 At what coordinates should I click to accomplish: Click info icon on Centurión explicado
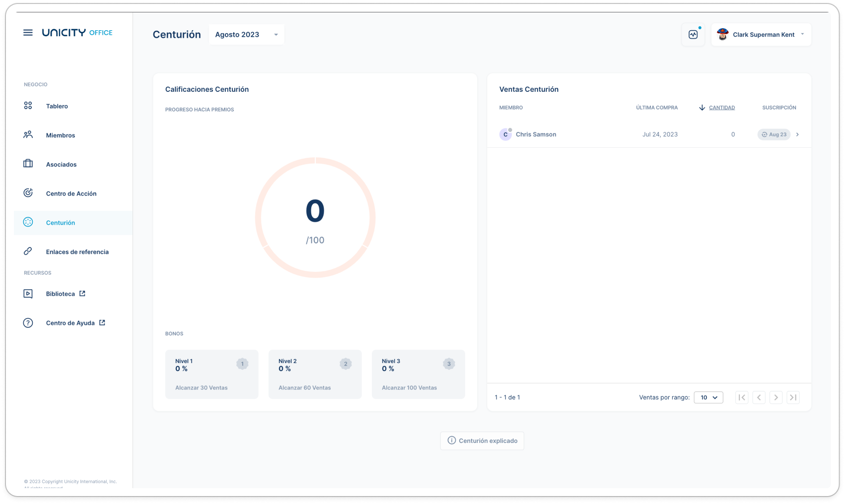click(452, 441)
